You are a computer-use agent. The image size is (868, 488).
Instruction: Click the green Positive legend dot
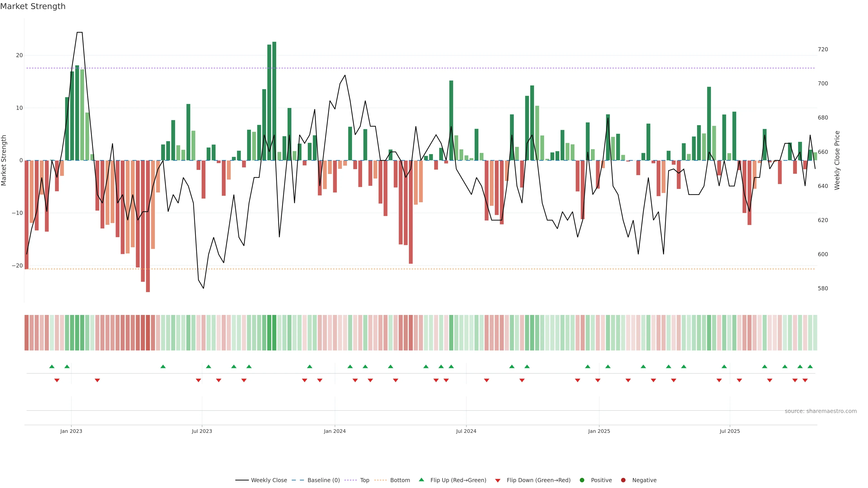582,480
